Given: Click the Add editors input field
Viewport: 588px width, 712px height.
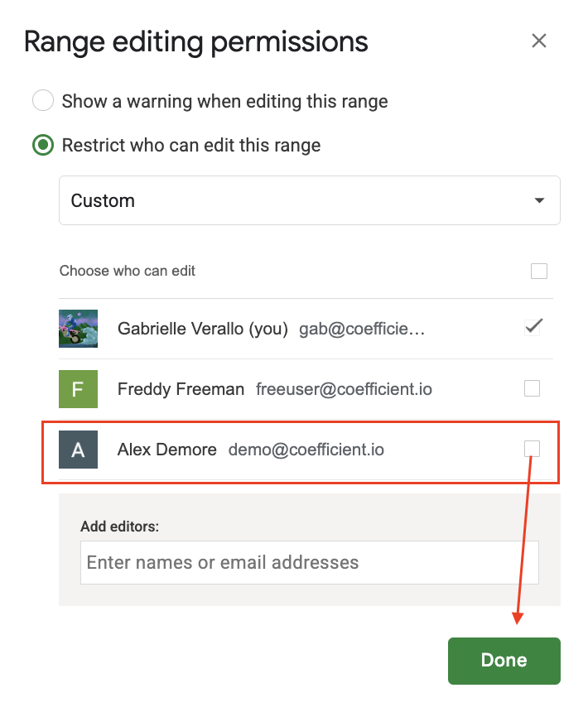Looking at the screenshot, I should tap(309, 563).
